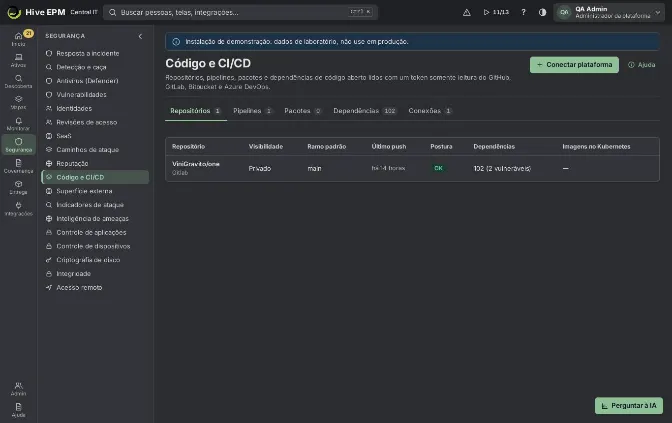672x423 pixels.
Task: Open the Entrega package rail icon
Action: click(18, 187)
